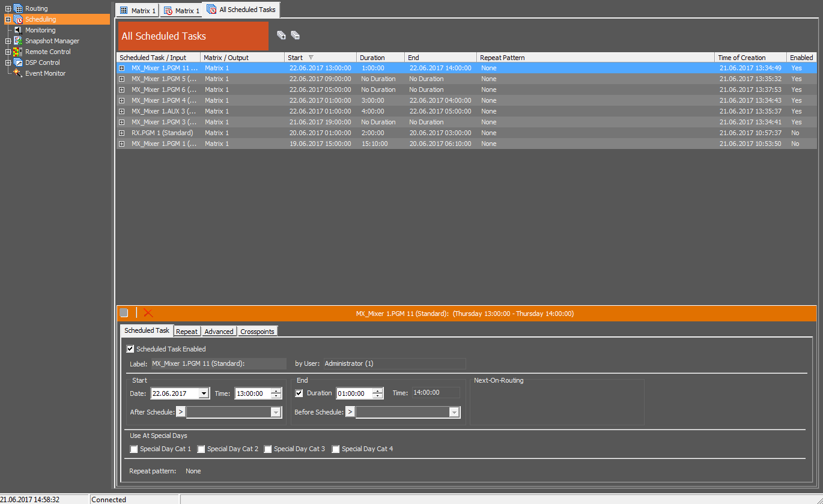The image size is (823, 504).
Task: Expand the Scheduling tree node
Action: pos(8,19)
